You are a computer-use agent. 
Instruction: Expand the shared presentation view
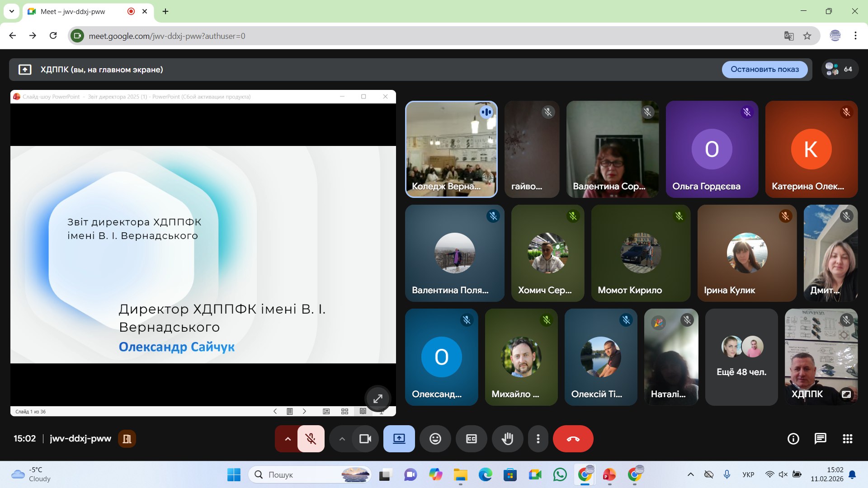(x=377, y=399)
